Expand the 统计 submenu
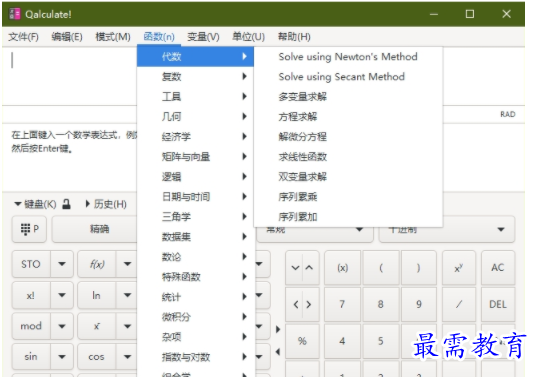This screenshot has height=377, width=535. [196, 297]
